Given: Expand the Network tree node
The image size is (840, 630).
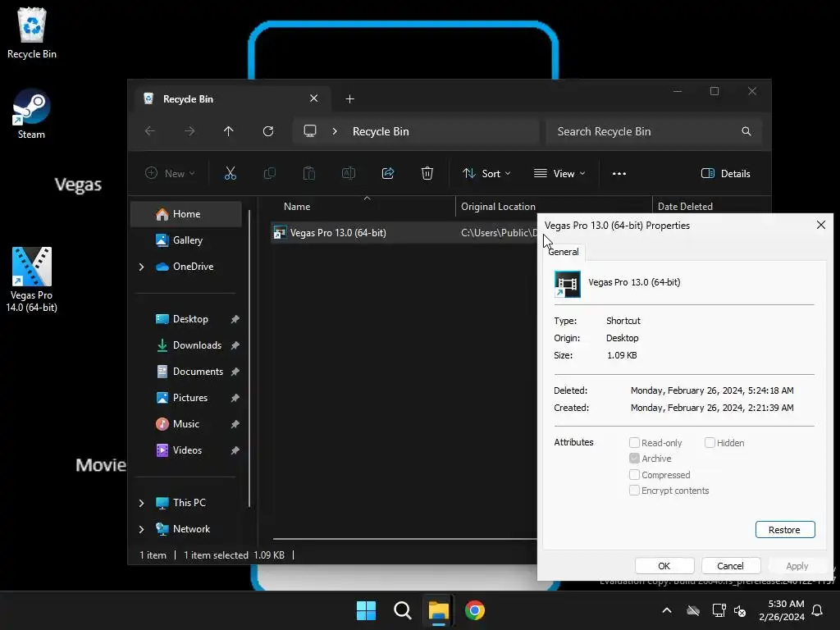Looking at the screenshot, I should tap(141, 529).
